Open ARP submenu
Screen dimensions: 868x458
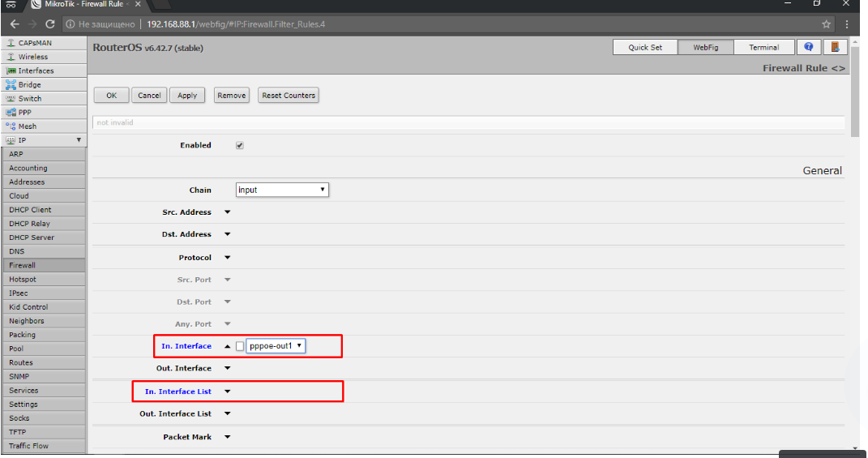tap(44, 154)
